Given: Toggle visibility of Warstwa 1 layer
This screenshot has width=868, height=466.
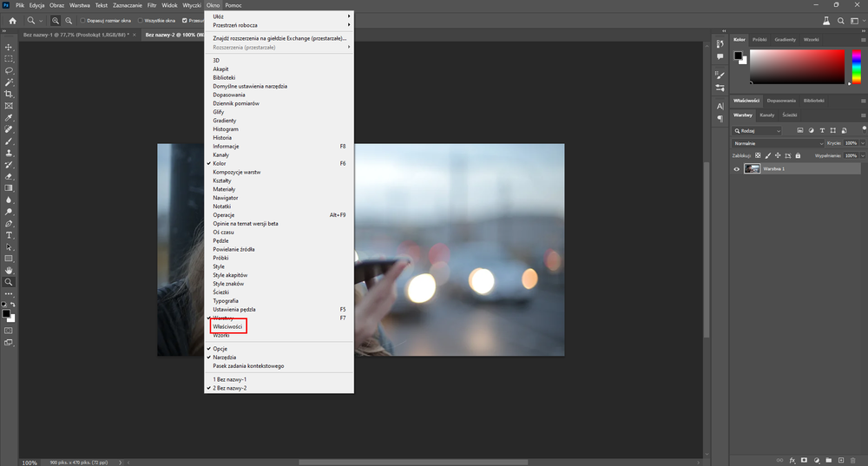Looking at the screenshot, I should (x=736, y=169).
